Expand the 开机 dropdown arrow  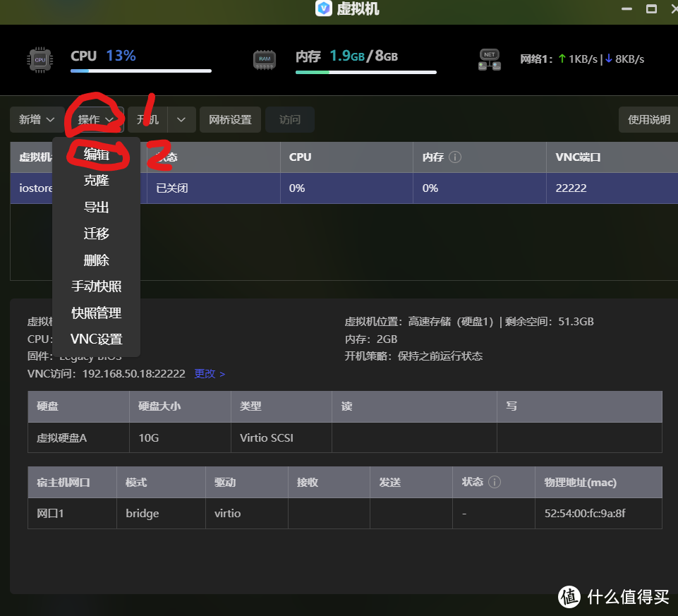(181, 119)
